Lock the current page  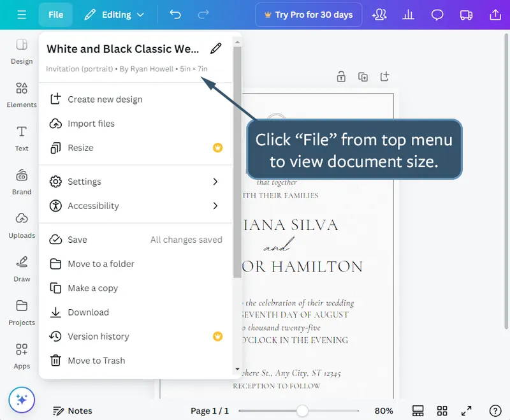coord(341,76)
